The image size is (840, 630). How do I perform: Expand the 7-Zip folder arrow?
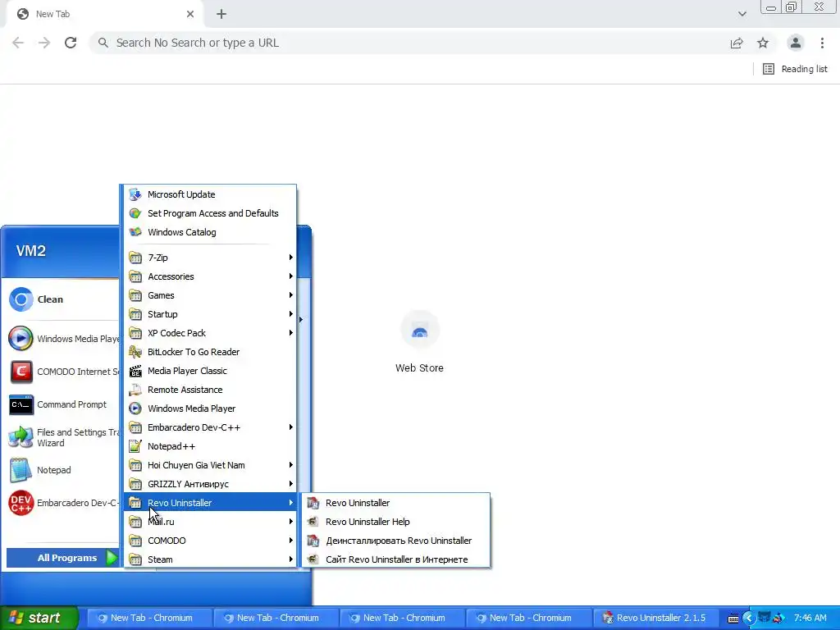pos(291,258)
